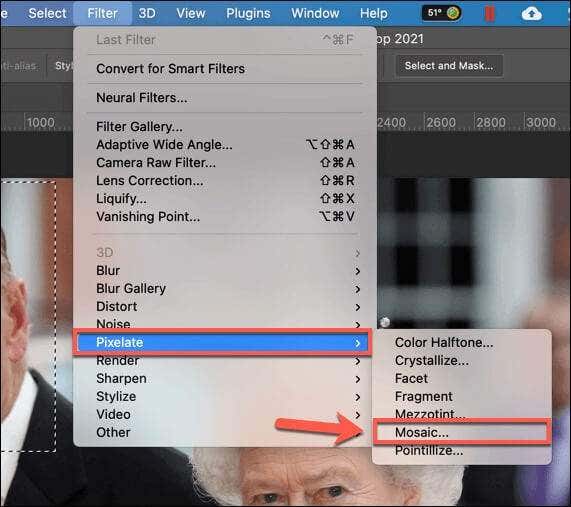Open Camera Raw Filter

(225, 162)
